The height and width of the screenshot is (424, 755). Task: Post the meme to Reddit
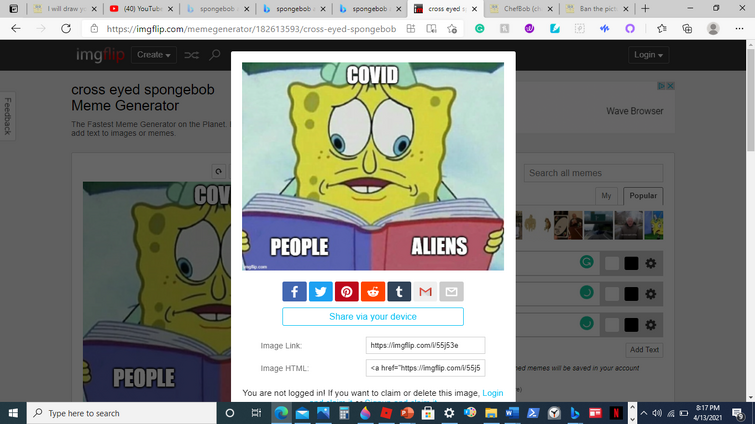[373, 292]
